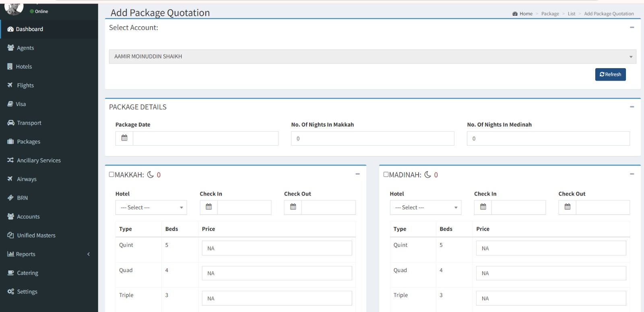
Task: Click Makkah Check Out calendar icon
Action: pos(293,207)
